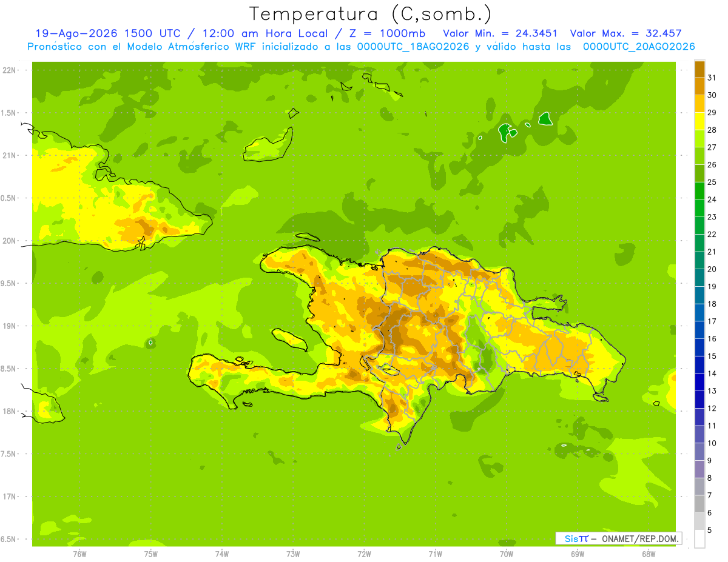Click the 25 label on the color scale
The image size is (728, 562).
[x=712, y=182]
